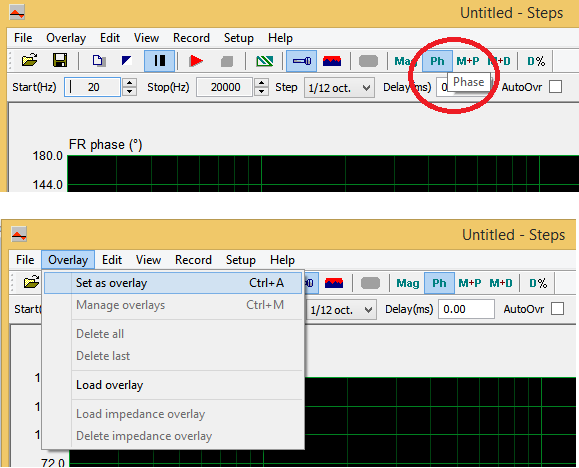Screen dimensions: 579x468
Task: Choose Delete all in the Overlay menu
Action: 173,334
